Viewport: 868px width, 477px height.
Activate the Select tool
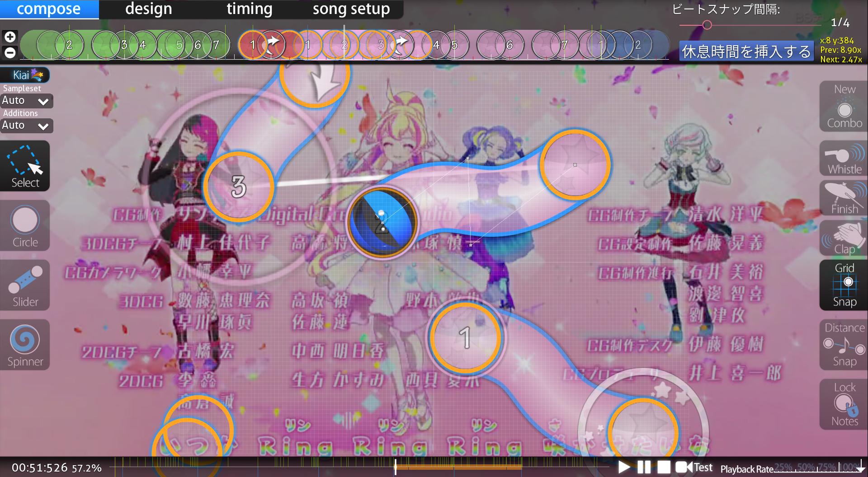click(25, 166)
